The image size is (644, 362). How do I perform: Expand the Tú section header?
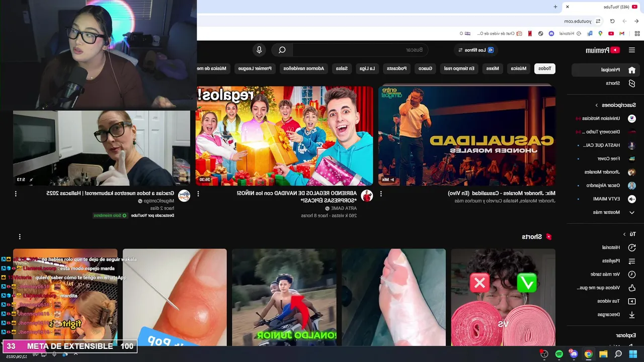click(x=630, y=234)
